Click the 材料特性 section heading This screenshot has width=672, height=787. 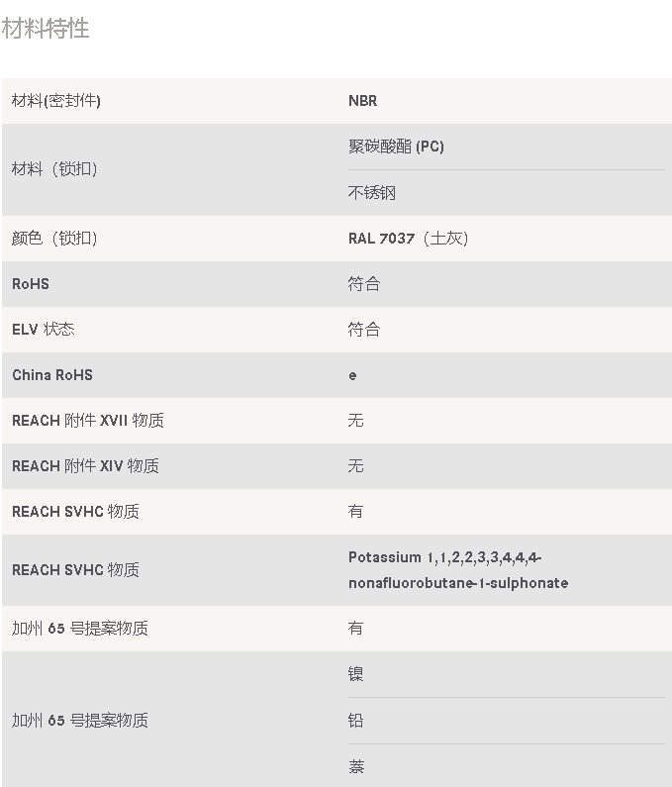pos(46,29)
